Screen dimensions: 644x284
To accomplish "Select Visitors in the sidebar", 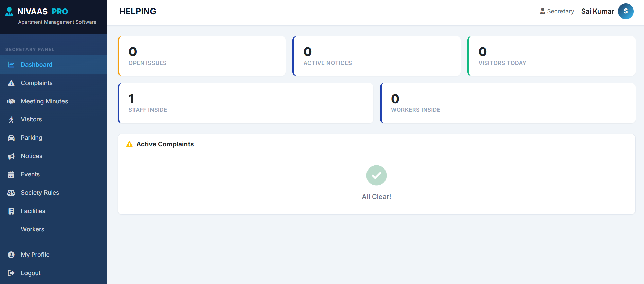I will click(x=54, y=120).
